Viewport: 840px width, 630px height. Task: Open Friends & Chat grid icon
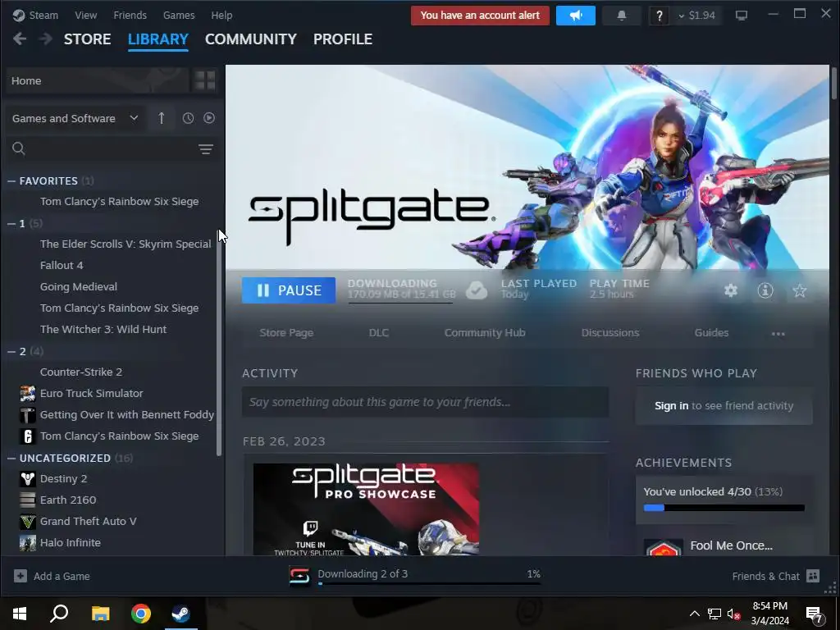pos(813,576)
